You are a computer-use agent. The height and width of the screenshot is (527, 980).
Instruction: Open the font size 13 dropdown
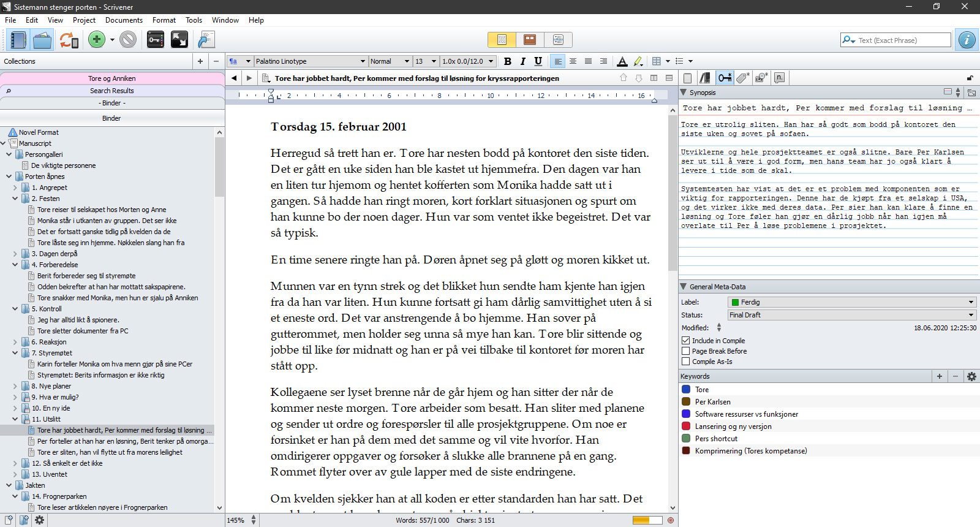(426, 61)
